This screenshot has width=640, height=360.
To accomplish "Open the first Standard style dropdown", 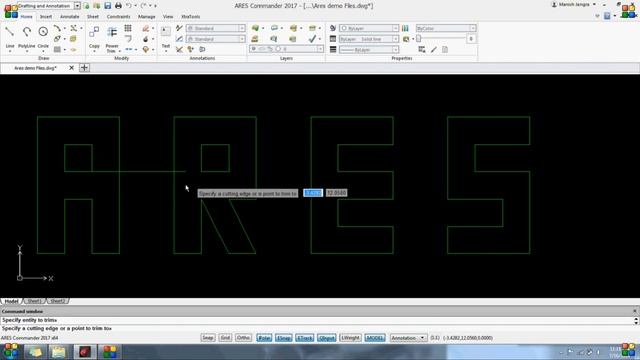I will [242, 28].
